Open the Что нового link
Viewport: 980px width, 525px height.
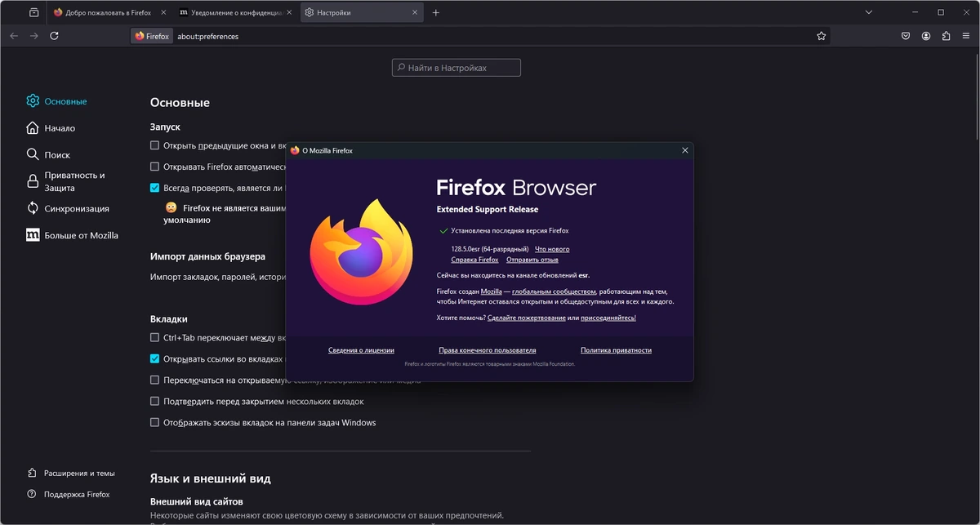[x=552, y=249]
